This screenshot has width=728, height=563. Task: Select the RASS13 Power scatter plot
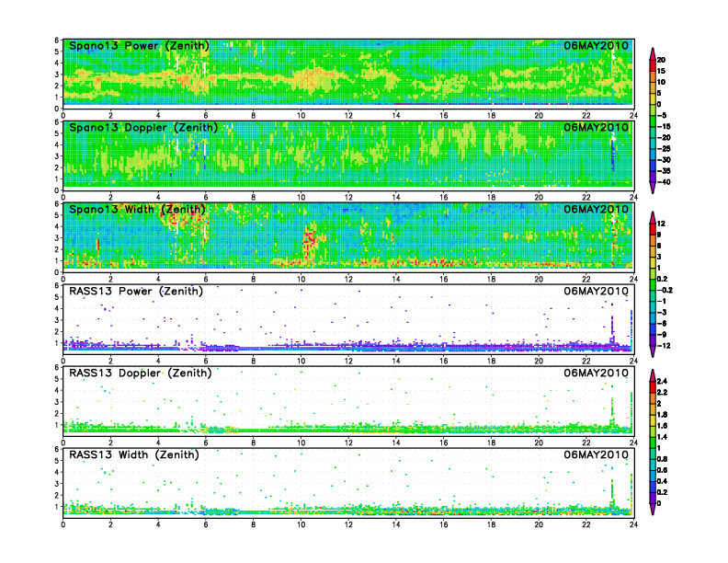[x=348, y=319]
